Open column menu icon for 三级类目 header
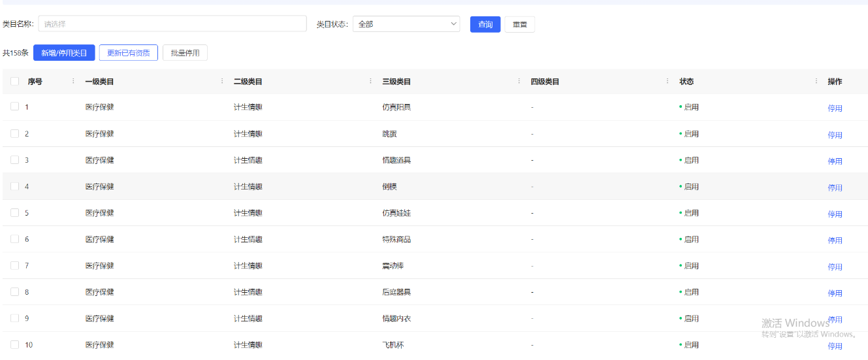868x360 pixels. [x=519, y=82]
